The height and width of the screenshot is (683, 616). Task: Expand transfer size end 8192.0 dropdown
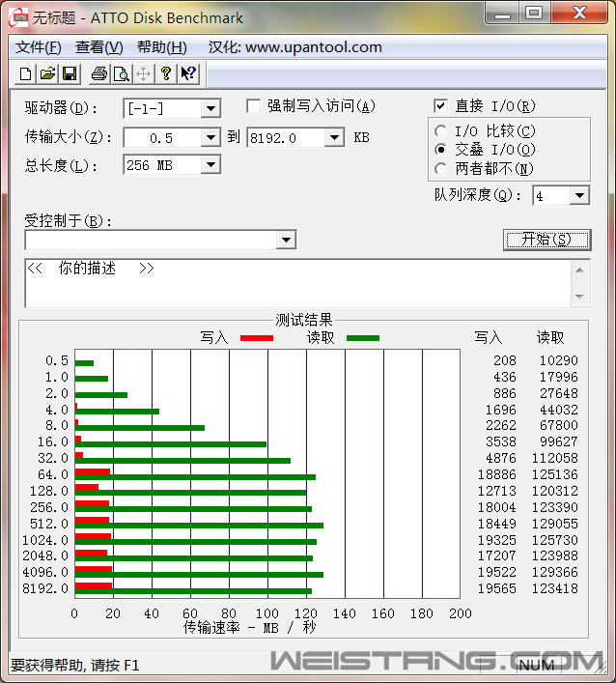(x=334, y=138)
